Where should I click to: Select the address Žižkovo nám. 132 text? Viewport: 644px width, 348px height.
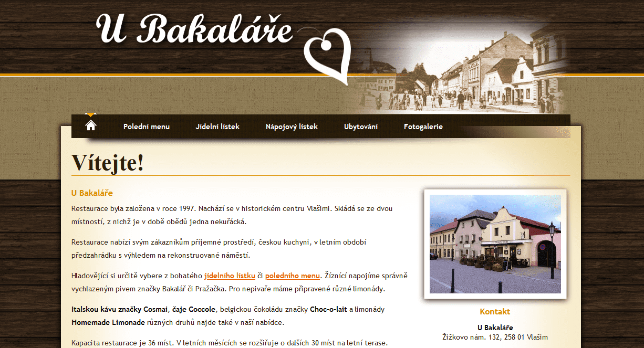click(x=495, y=337)
